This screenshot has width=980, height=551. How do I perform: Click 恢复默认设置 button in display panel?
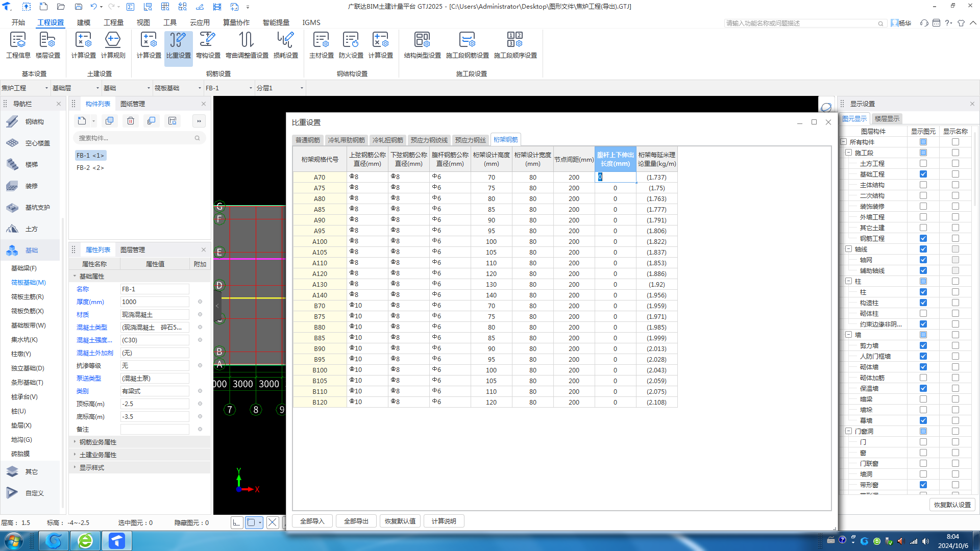tap(952, 505)
